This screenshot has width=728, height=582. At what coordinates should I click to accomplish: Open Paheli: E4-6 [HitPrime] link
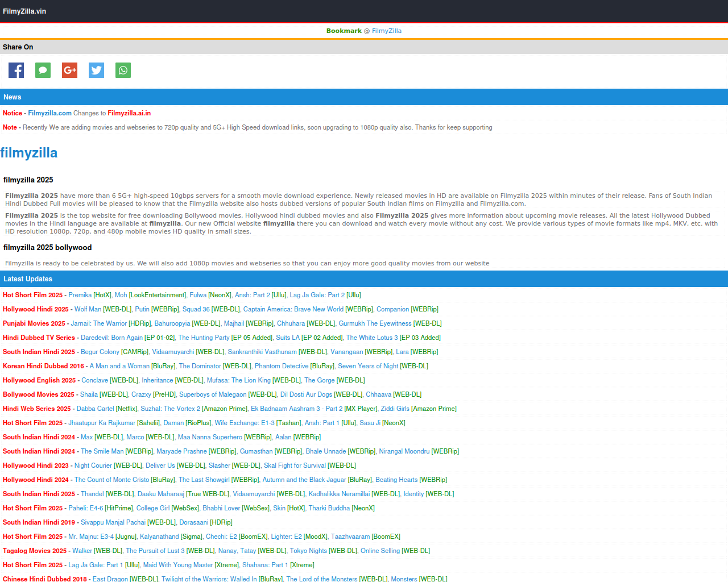pyautogui.click(x=101, y=508)
